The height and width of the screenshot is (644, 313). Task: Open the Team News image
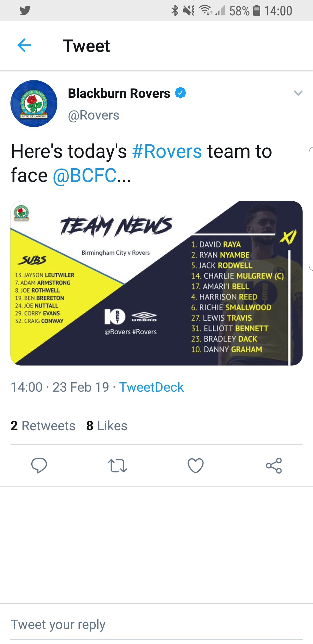coord(156,283)
